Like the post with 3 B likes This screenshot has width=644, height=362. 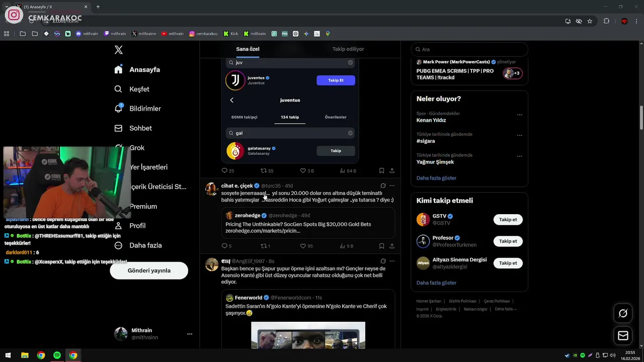307,171
